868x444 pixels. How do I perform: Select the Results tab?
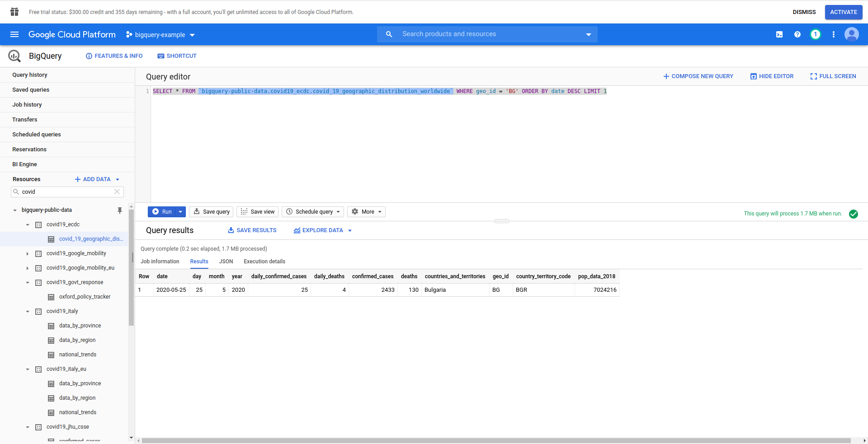199,262
